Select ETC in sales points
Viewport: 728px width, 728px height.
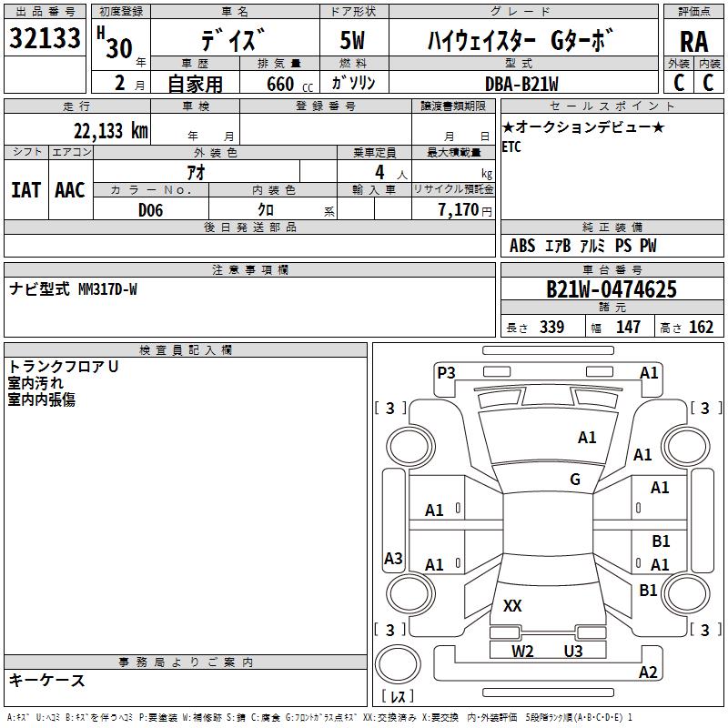tap(511, 147)
